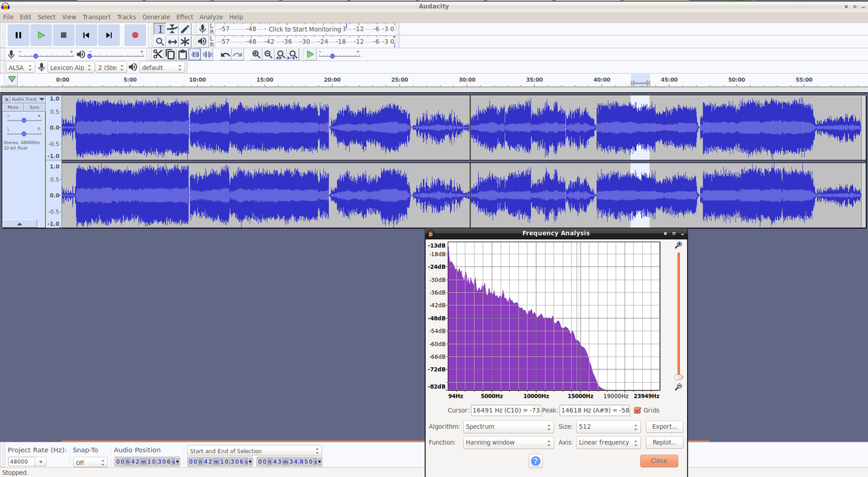Click the Zoom Out icon

click(x=269, y=54)
